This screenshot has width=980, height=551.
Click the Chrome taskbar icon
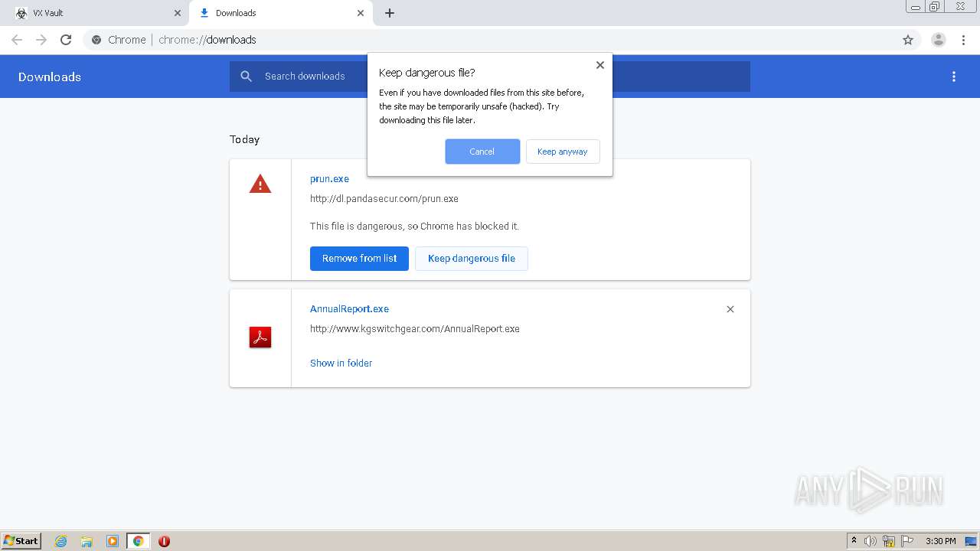[139, 541]
